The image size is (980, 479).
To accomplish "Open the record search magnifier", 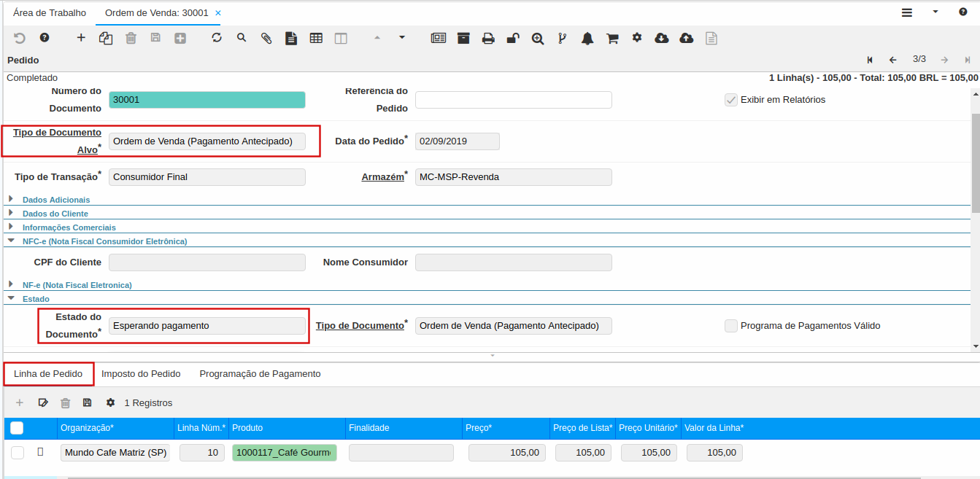I will [x=242, y=38].
